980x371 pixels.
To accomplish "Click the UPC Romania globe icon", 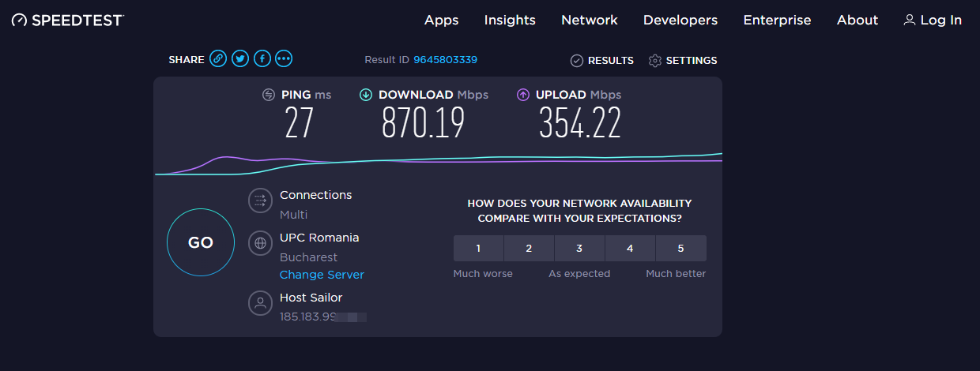I will click(x=260, y=243).
